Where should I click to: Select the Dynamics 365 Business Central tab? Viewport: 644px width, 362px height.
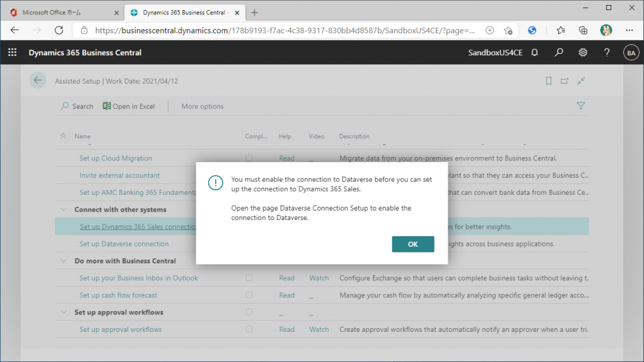pyautogui.click(x=185, y=13)
